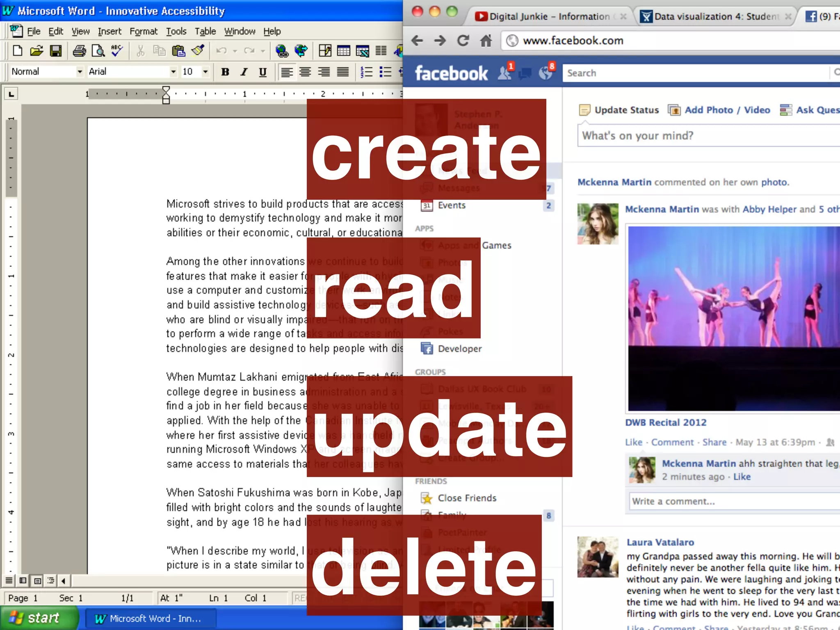Insert hyperlink globe icon in Word
The height and width of the screenshot is (630, 840).
point(282,51)
